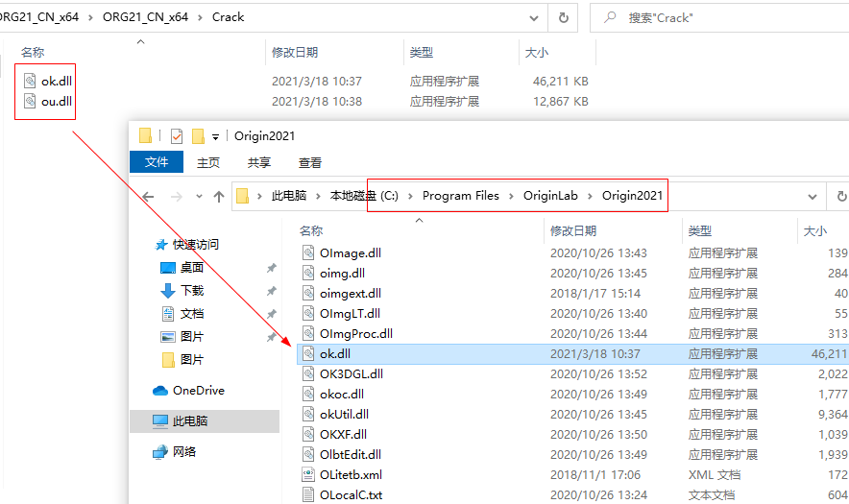Open quick access toolbar customize dropdown
Image resolution: width=849 pixels, height=504 pixels.
pyautogui.click(x=215, y=137)
